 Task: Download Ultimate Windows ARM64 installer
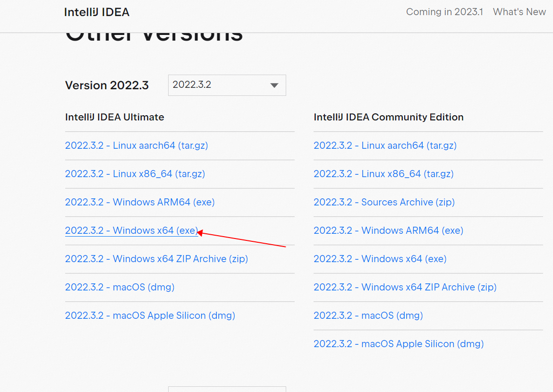click(140, 202)
